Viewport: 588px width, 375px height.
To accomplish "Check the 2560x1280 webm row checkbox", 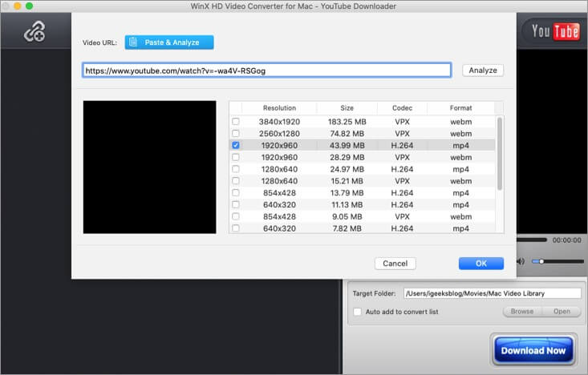I will pyautogui.click(x=236, y=133).
